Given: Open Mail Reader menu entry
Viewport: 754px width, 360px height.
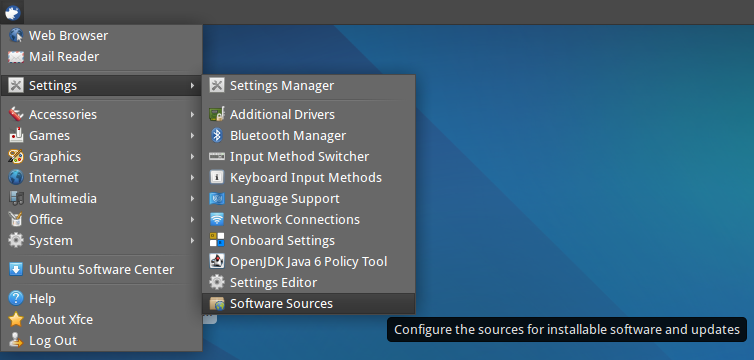Looking at the screenshot, I should click(x=101, y=57).
